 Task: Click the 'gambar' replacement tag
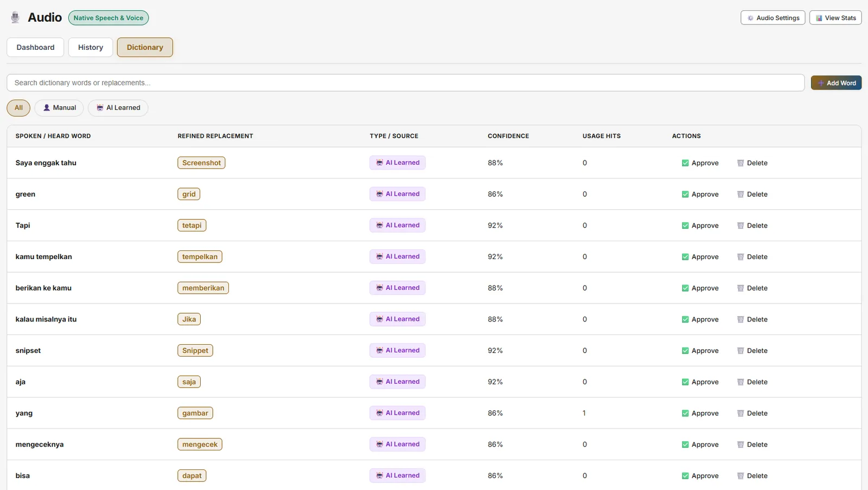[195, 413]
